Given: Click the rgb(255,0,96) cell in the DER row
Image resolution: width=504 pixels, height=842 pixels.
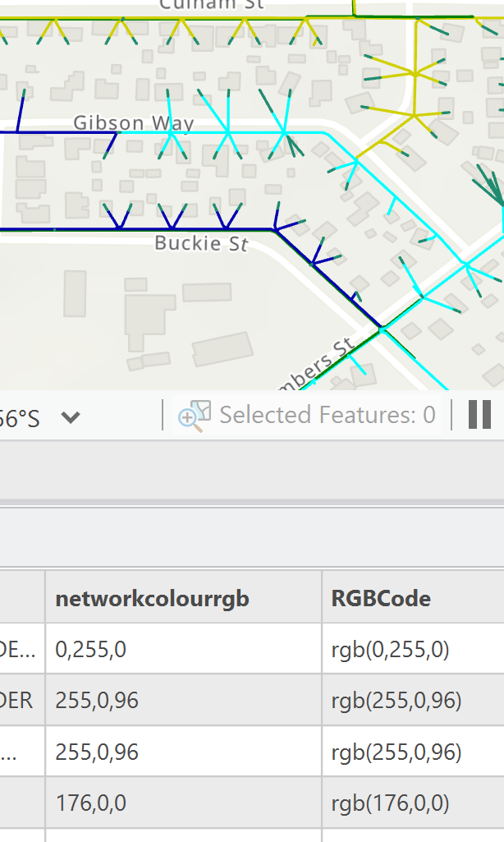Looking at the screenshot, I should (396, 701).
